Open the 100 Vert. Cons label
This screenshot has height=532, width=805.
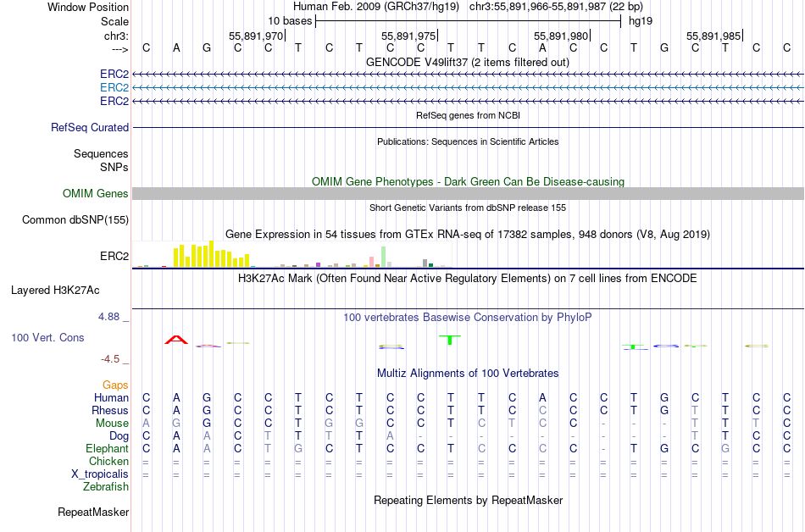(x=47, y=337)
